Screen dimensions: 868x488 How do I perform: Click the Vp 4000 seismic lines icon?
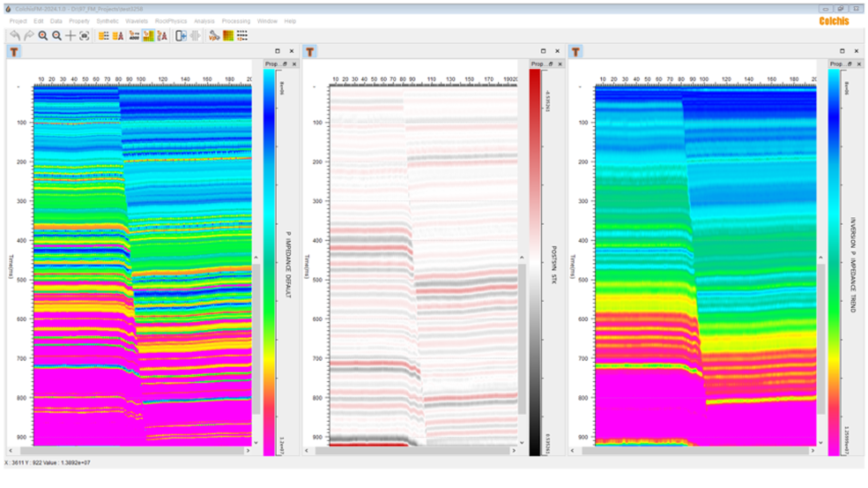click(134, 35)
